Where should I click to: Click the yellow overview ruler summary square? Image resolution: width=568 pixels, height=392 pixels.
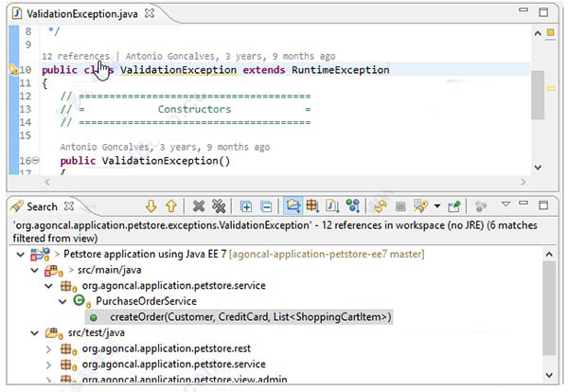(550, 33)
